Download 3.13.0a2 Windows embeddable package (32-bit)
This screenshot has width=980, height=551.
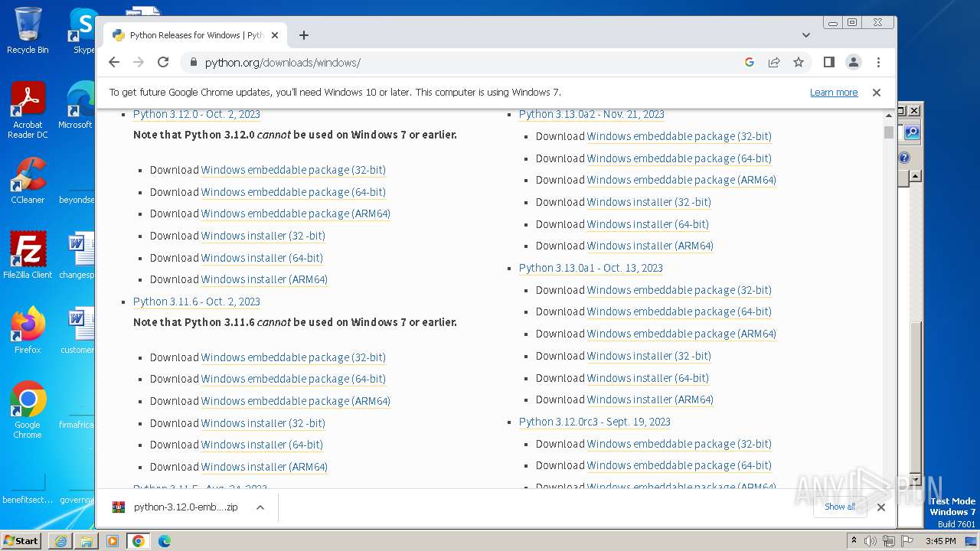click(679, 136)
